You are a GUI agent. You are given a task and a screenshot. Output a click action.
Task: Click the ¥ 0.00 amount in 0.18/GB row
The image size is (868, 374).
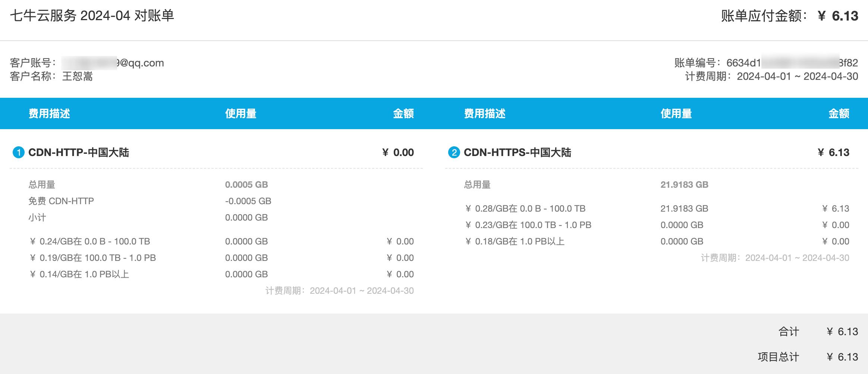click(836, 241)
